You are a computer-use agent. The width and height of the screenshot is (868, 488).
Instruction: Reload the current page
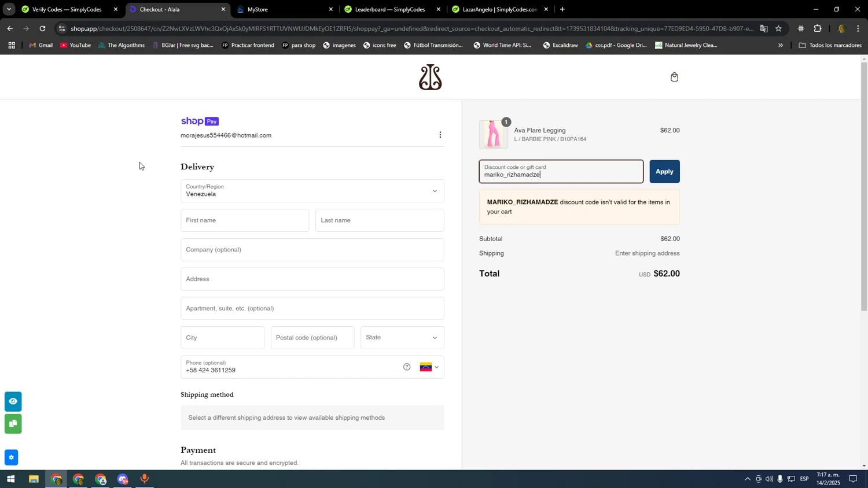42,28
